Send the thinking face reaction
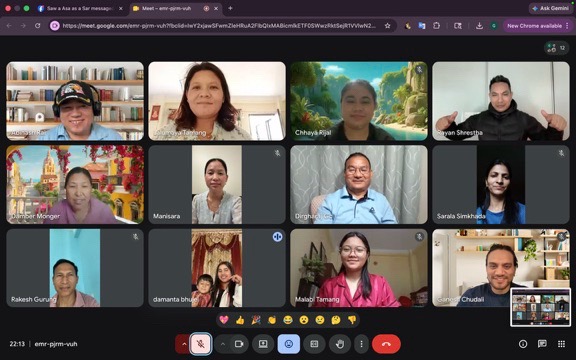The width and height of the screenshot is (576, 360). (336, 320)
